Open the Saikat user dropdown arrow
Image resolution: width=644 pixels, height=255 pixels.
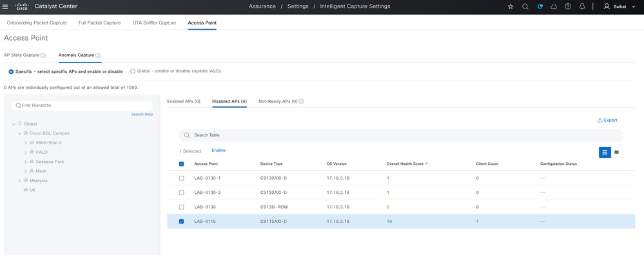pyautogui.click(x=633, y=6)
